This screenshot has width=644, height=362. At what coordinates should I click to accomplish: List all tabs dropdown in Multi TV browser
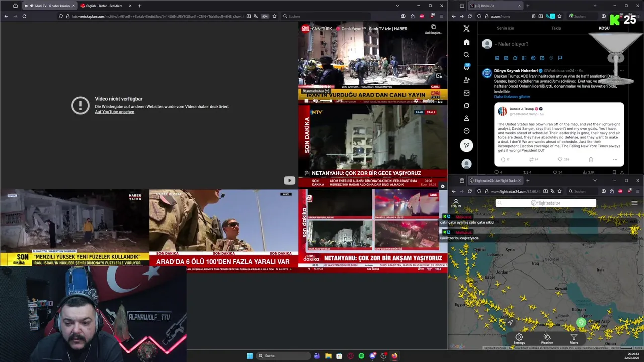397,6
